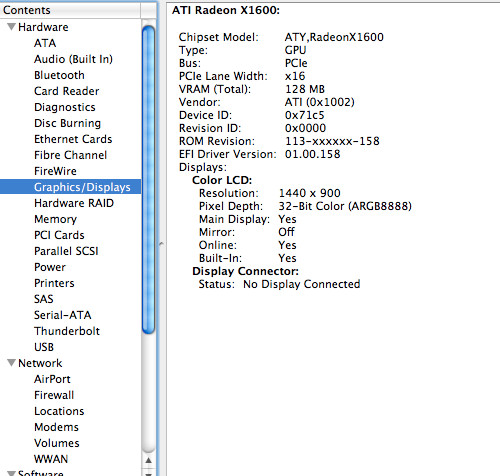
Task: Open Fibre Channel entry
Action: click(70, 155)
